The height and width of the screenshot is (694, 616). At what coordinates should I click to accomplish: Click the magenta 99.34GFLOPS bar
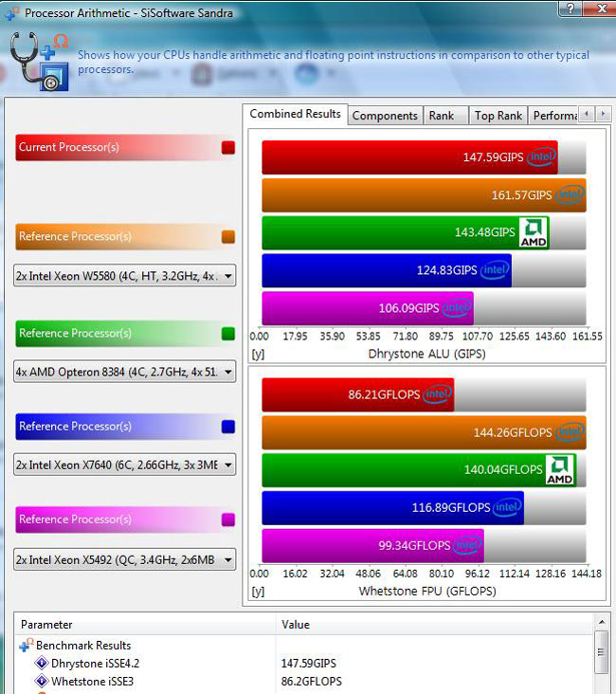[373, 545]
